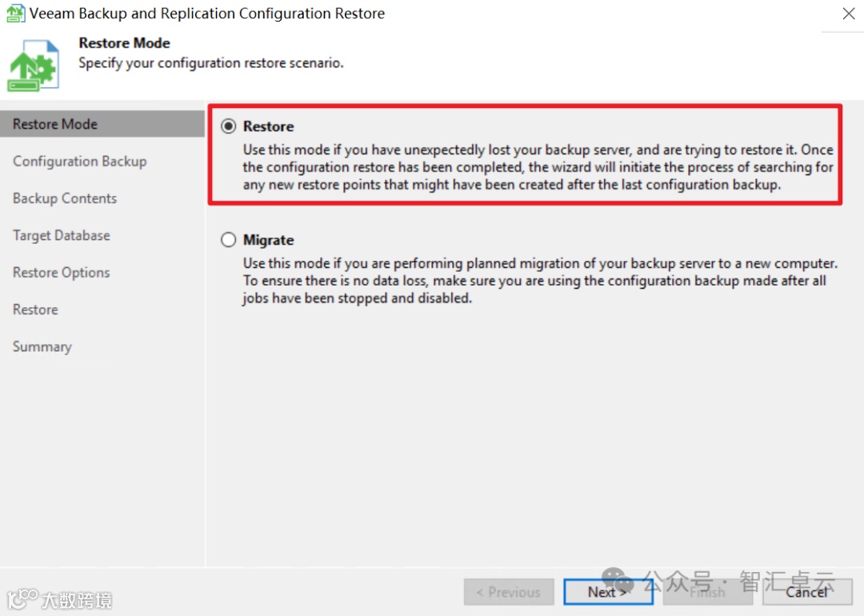
Task: Go to the Restore Options step
Action: [61, 272]
